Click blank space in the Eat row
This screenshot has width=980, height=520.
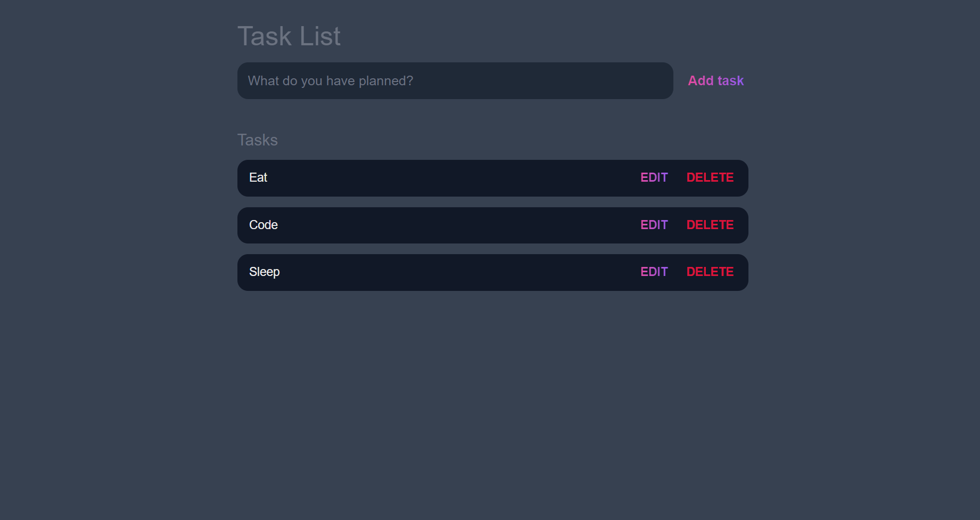pyautogui.click(x=452, y=178)
